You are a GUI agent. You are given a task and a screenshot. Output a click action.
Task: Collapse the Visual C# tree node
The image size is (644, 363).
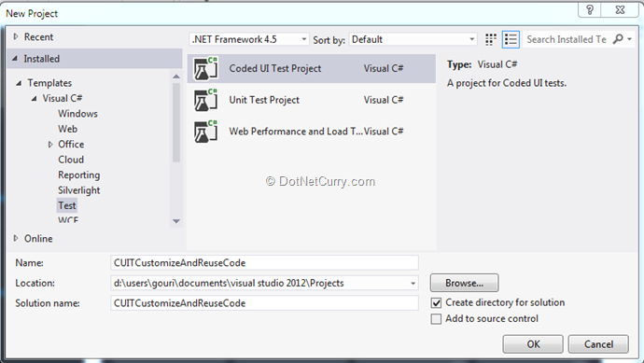point(35,99)
